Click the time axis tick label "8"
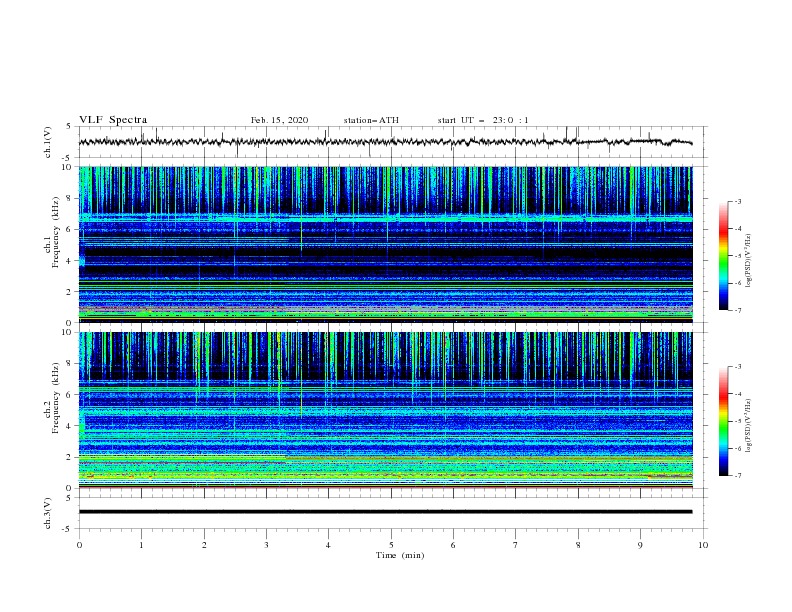 click(x=578, y=545)
